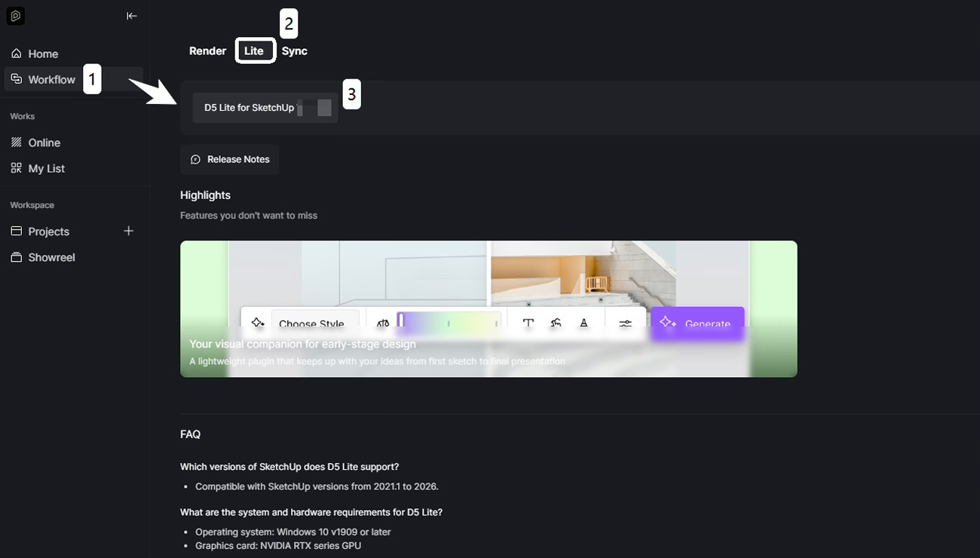Select the Lite tab
980x558 pixels.
click(x=254, y=51)
